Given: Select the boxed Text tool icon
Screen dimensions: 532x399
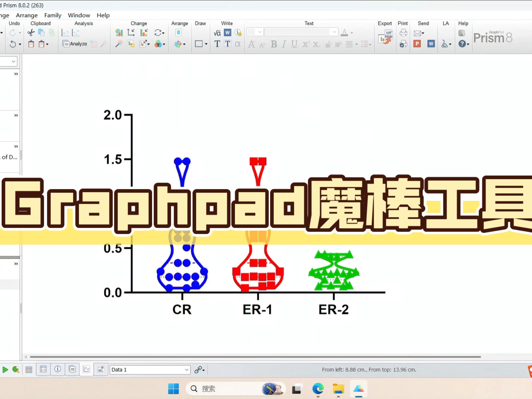Looking at the screenshot, I should 227,44.
